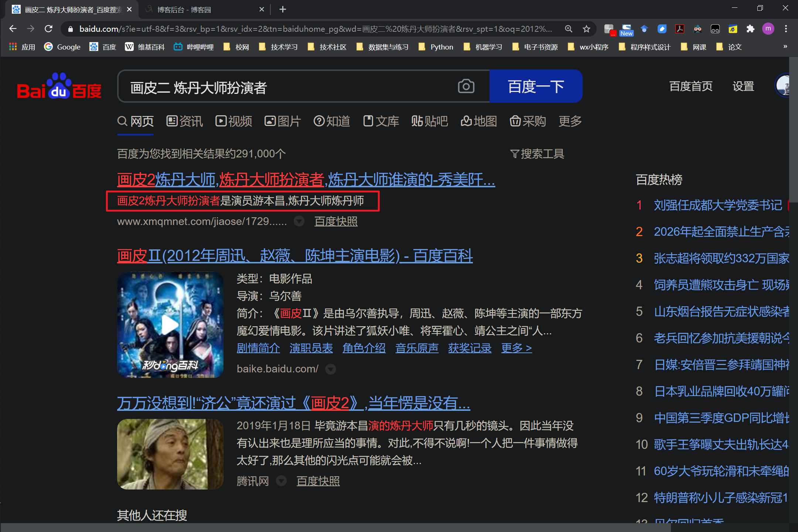Open Chrome extensions puzzle icon
The width and height of the screenshot is (798, 532).
pos(750,29)
